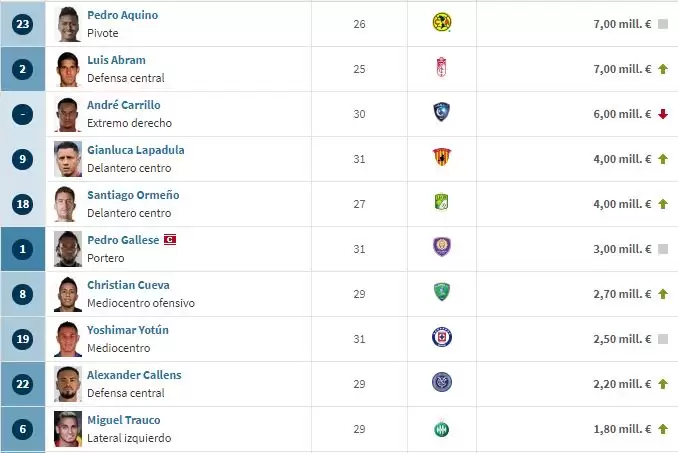Screen dimensions: 678x453
Task: Click Luis Abram's portrait photo
Action: (67, 68)
